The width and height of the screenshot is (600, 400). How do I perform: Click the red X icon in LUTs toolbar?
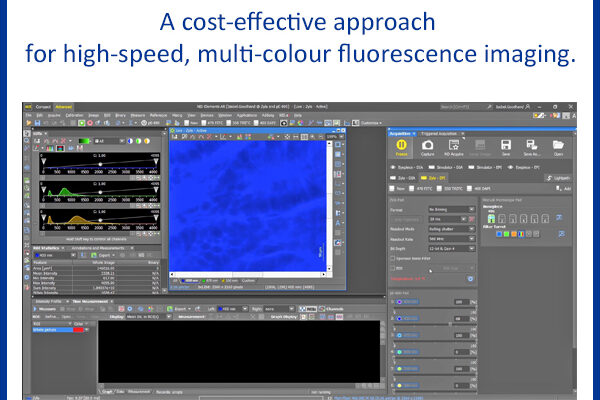tap(64, 141)
